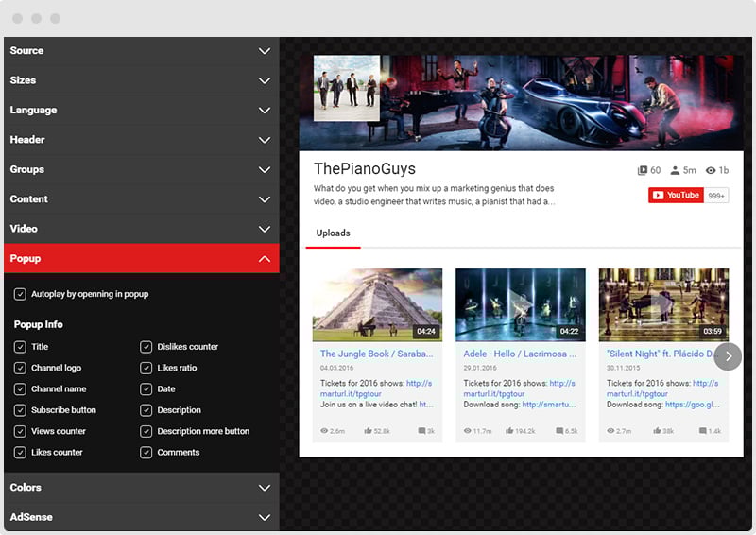
Task: Click comments icon on Adele Hello video
Action: click(559, 431)
